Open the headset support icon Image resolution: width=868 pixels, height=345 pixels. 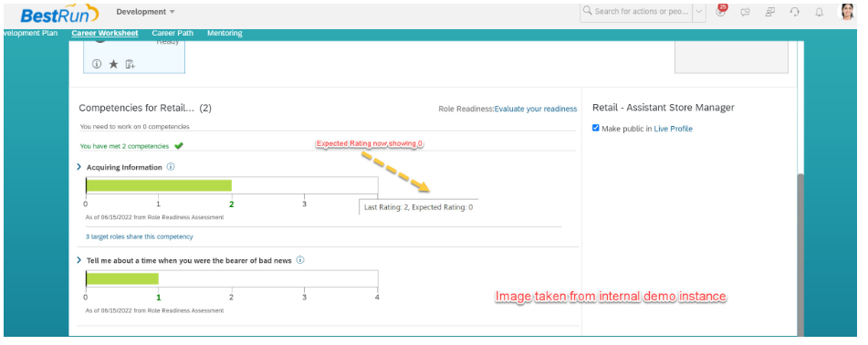795,12
